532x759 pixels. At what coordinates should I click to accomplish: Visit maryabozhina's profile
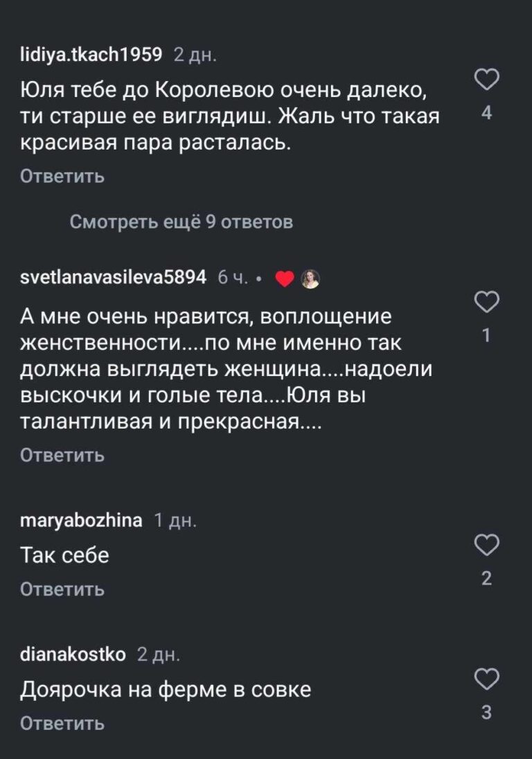click(81, 521)
